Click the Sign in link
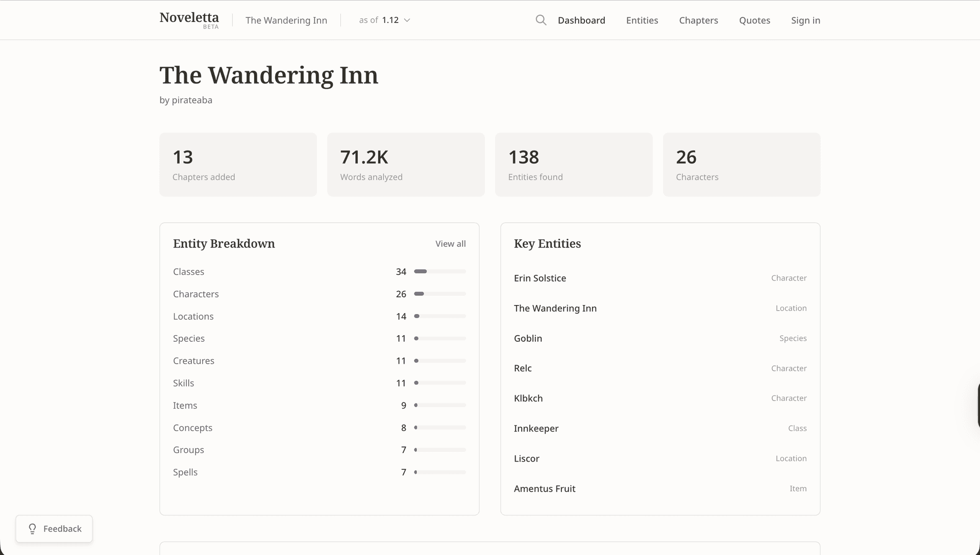 pyautogui.click(x=805, y=20)
